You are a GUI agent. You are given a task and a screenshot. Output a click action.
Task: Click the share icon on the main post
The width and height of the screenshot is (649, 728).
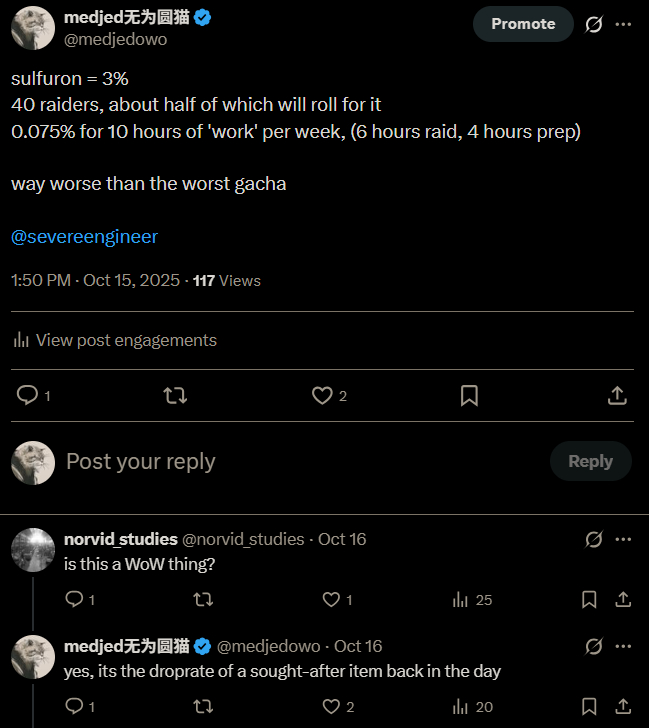617,396
